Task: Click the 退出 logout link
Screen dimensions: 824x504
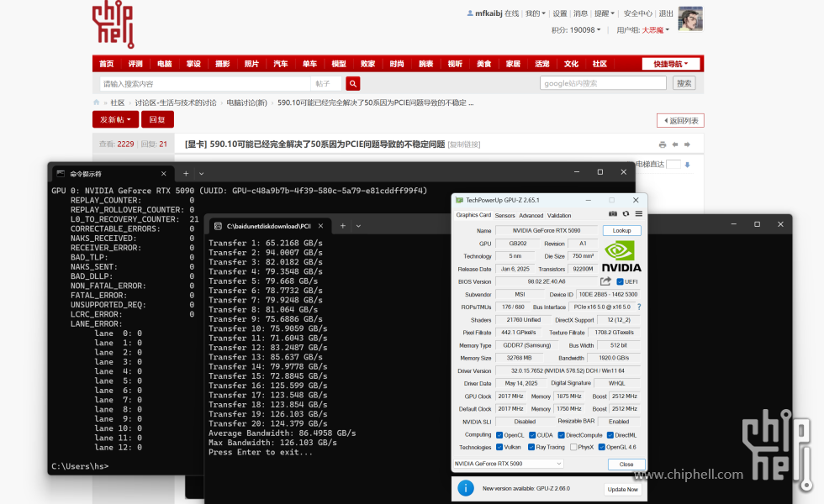Action: click(x=666, y=13)
